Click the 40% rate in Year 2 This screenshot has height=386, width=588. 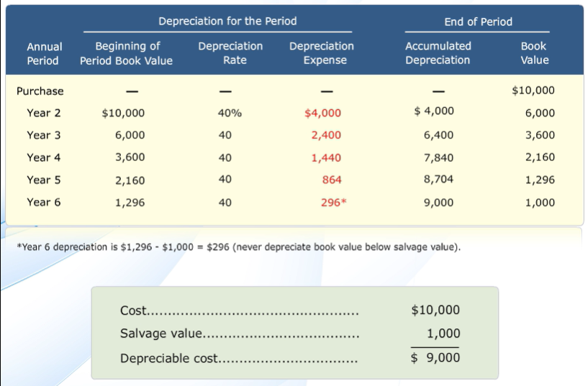tap(230, 113)
